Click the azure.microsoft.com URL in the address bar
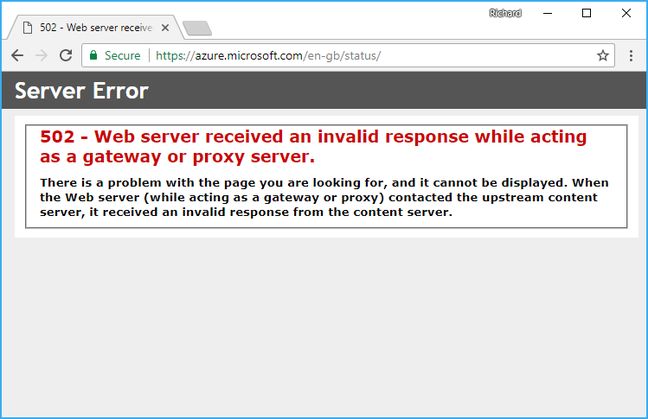 [x=268, y=56]
